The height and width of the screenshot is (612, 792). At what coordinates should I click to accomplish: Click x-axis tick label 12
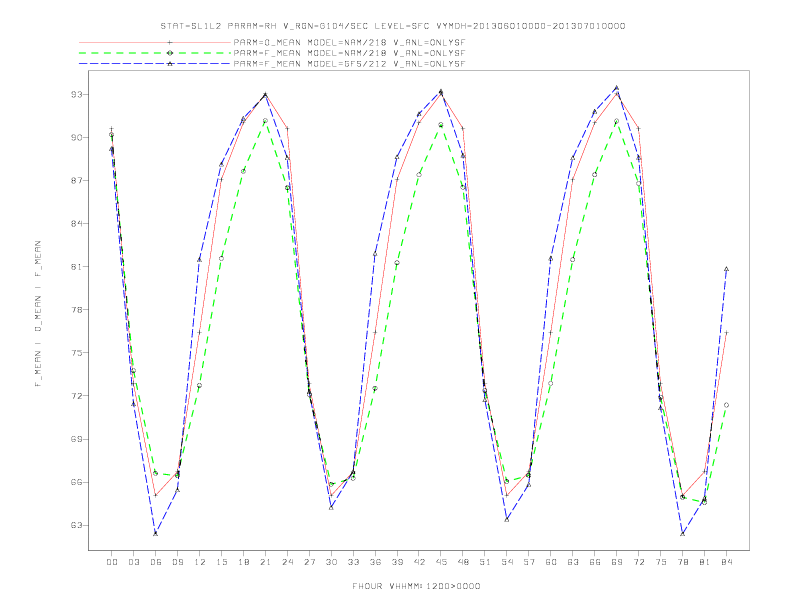(x=200, y=562)
